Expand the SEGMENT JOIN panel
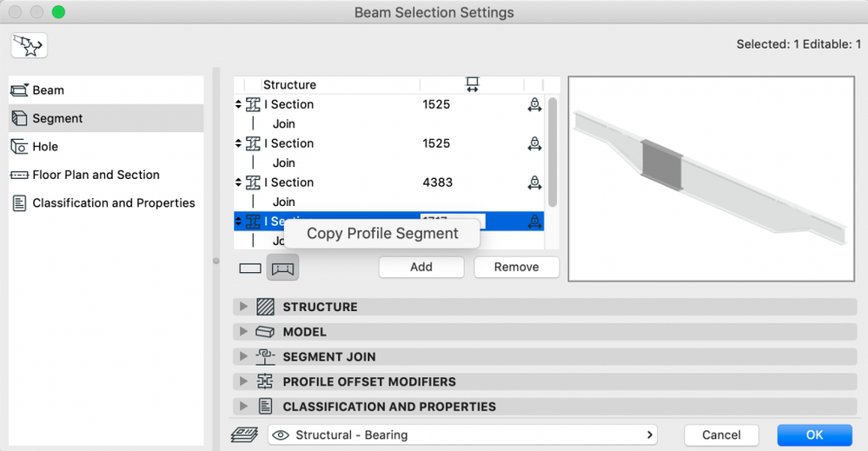This screenshot has width=868, height=451. pyautogui.click(x=243, y=356)
